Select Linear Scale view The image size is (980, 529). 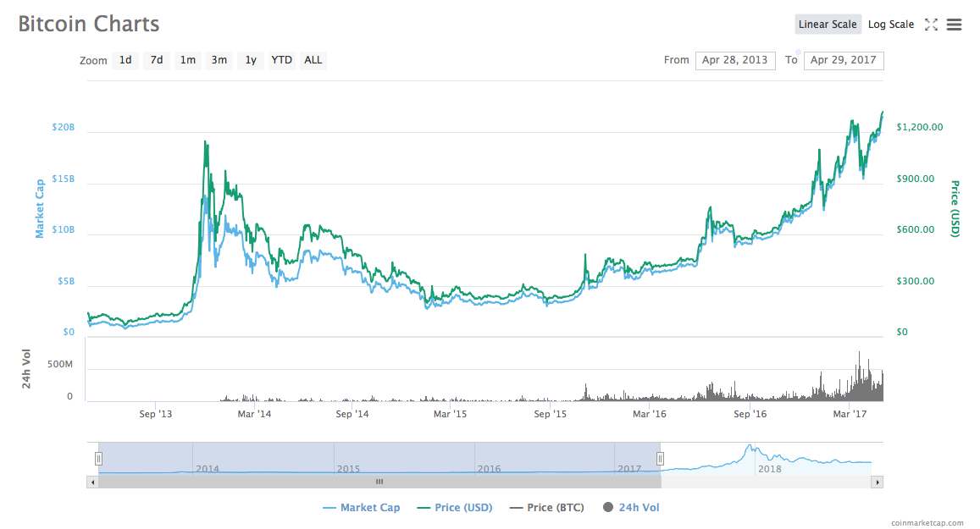coord(827,25)
